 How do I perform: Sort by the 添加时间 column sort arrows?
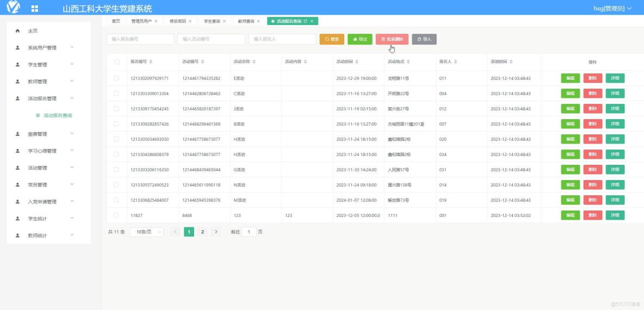click(x=511, y=61)
